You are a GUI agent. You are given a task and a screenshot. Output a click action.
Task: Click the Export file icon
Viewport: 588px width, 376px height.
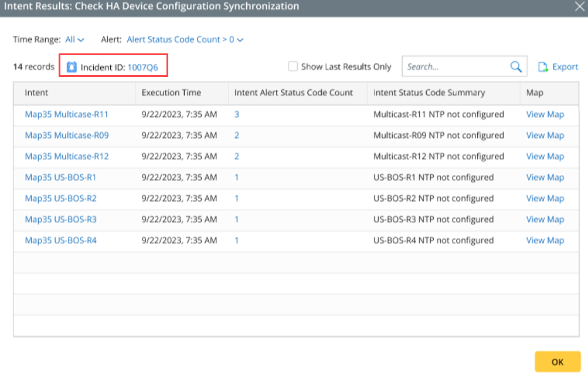click(x=543, y=67)
